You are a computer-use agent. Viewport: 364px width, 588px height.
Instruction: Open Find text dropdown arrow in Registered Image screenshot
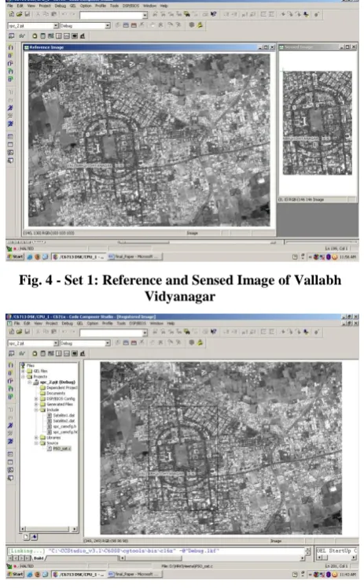(x=145, y=333)
